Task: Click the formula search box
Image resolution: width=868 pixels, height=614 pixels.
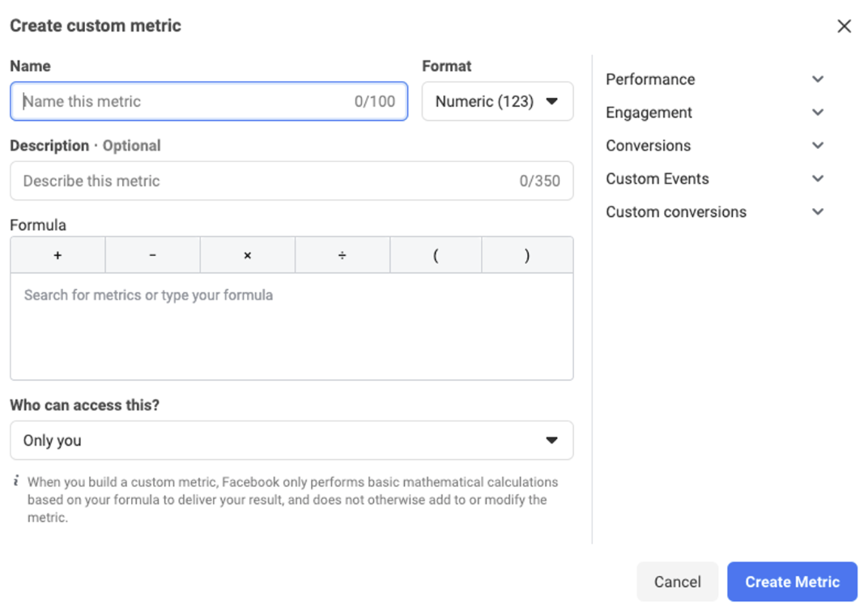Action: tap(291, 295)
